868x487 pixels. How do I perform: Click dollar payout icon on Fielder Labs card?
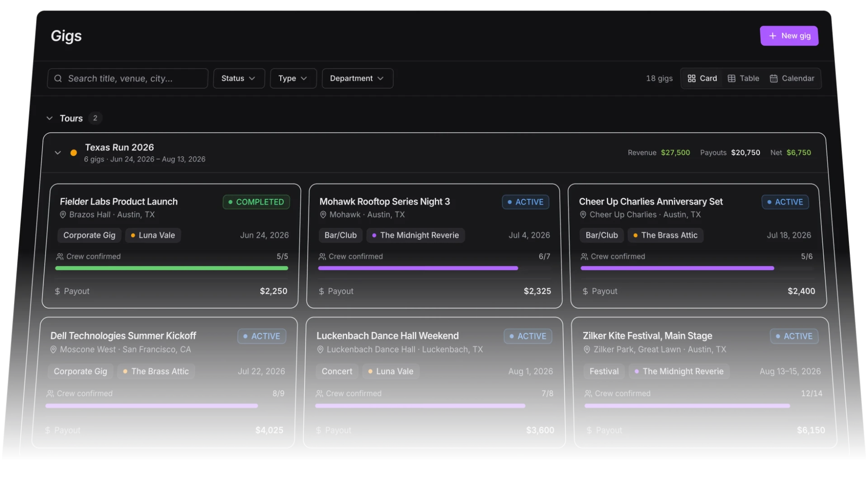(57, 291)
